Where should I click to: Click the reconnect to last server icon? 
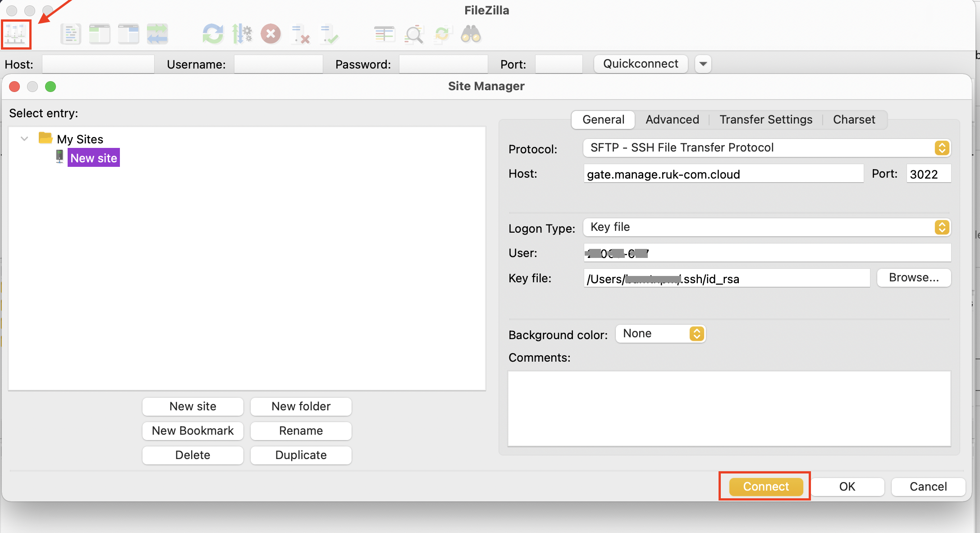click(x=329, y=34)
